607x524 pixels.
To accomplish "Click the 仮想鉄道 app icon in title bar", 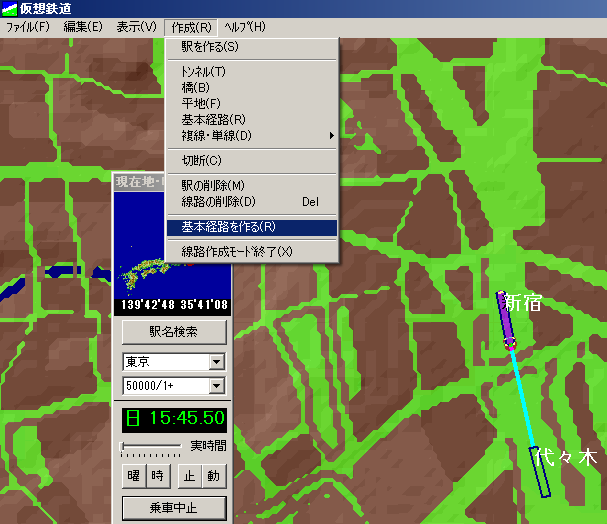I will tap(9, 8).
